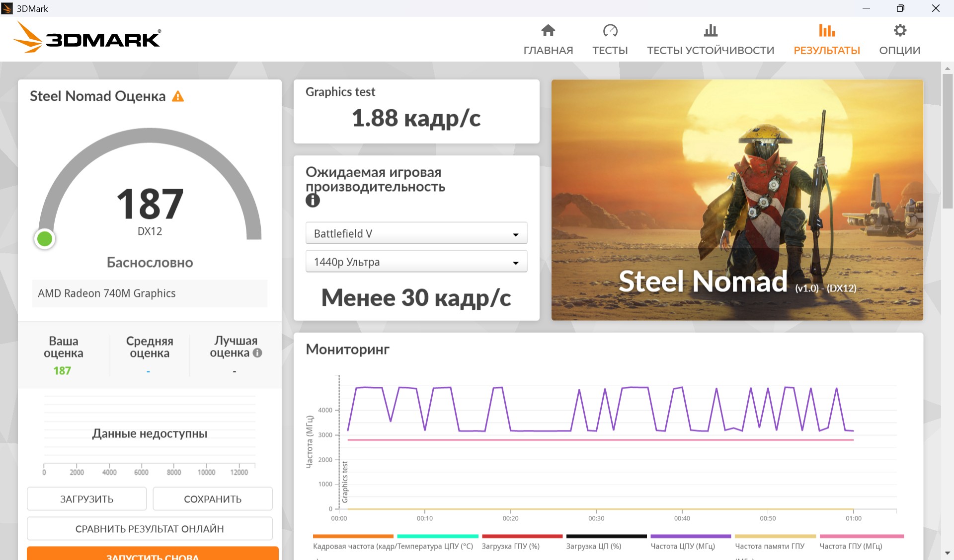
Task: Click the info icon beside Лучшая оценка
Action: 257,353
